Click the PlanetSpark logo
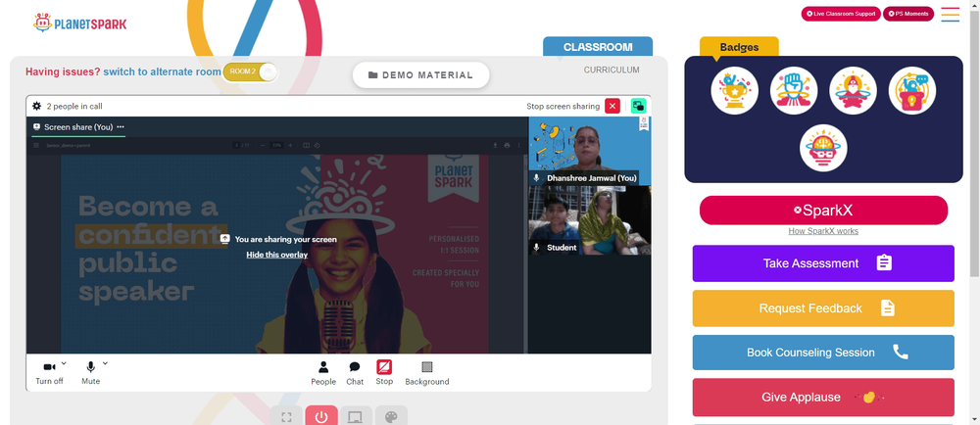This screenshot has height=425, width=980. click(x=80, y=24)
